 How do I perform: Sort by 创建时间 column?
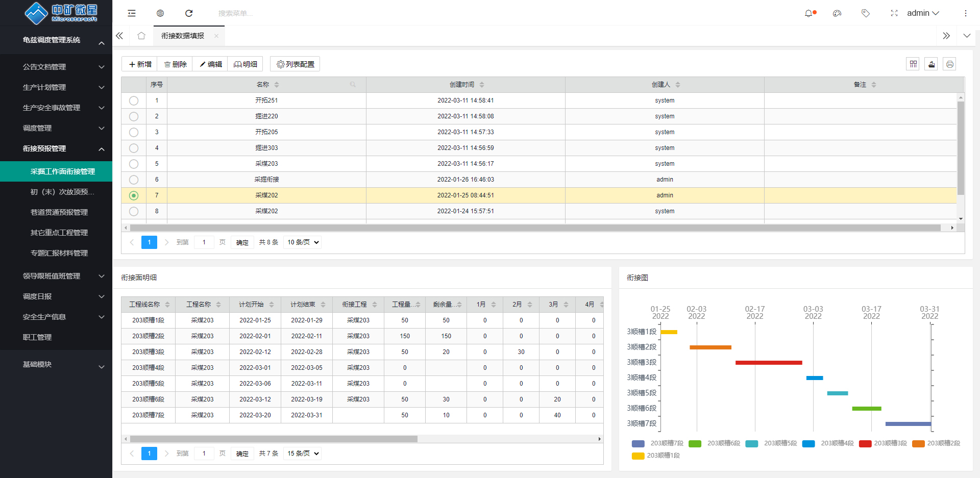pyautogui.click(x=482, y=85)
